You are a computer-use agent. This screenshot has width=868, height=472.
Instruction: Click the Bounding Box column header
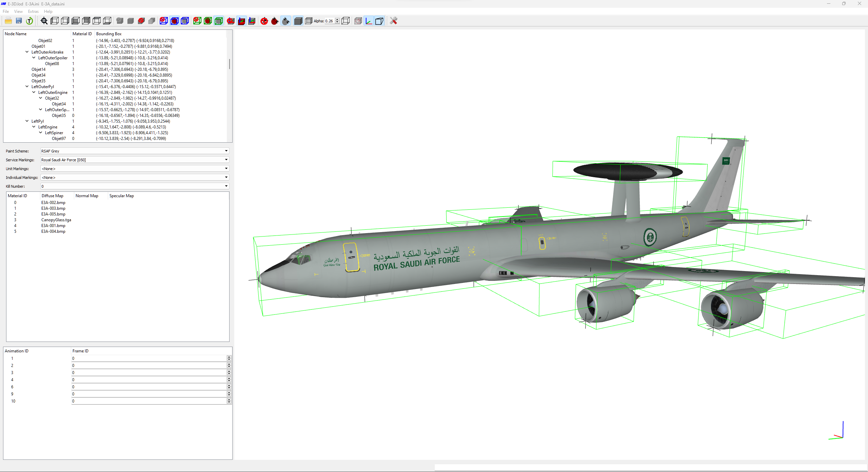[x=160, y=34]
